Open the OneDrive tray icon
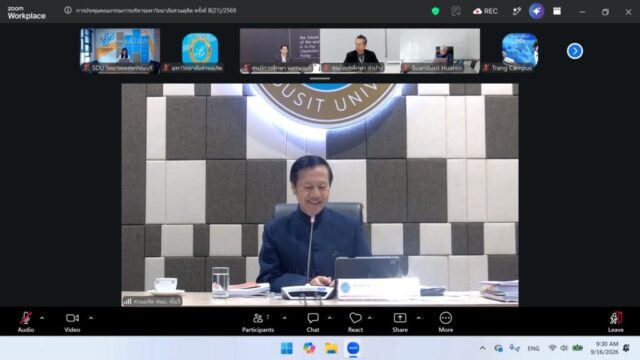 pos(498,348)
